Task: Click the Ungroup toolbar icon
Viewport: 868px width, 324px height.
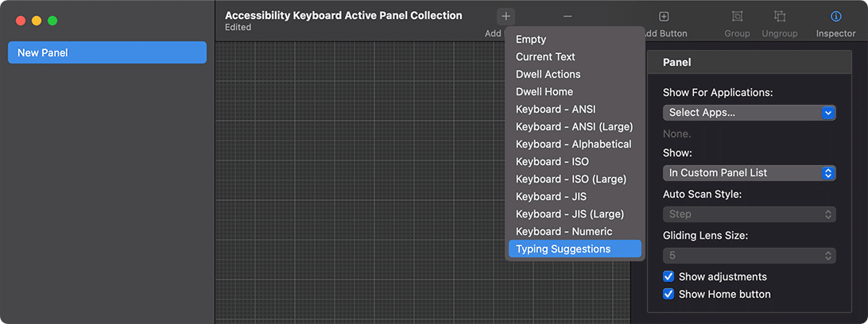Action: click(x=779, y=17)
